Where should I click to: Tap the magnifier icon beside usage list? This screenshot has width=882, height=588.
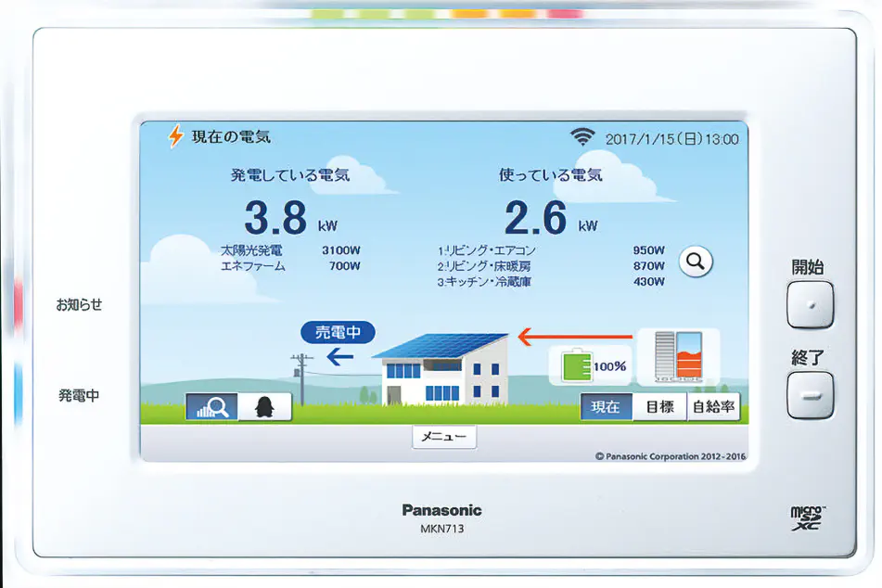tap(696, 262)
